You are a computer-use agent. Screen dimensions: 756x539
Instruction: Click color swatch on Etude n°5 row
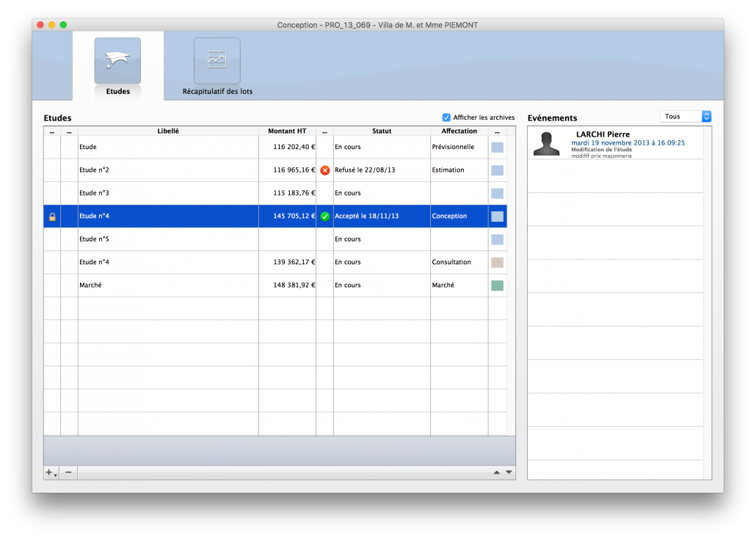(x=497, y=239)
